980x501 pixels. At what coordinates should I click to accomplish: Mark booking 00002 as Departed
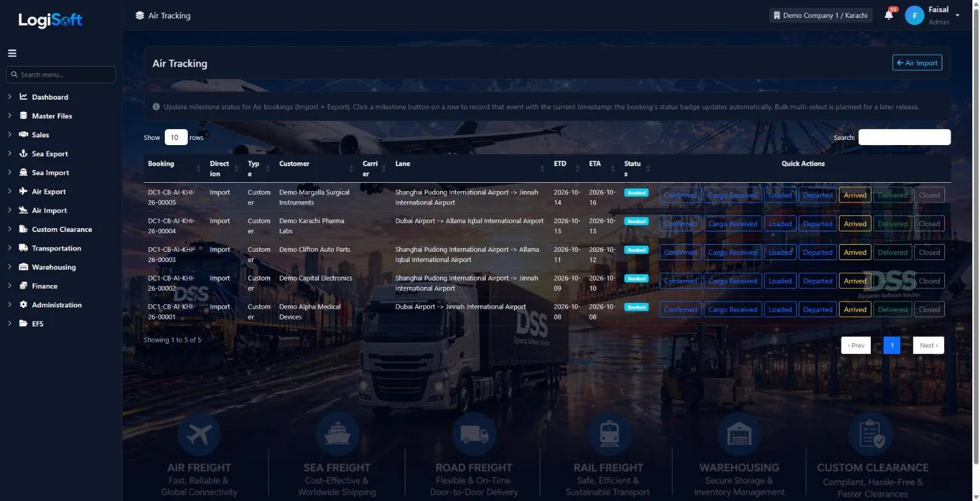[x=817, y=281]
